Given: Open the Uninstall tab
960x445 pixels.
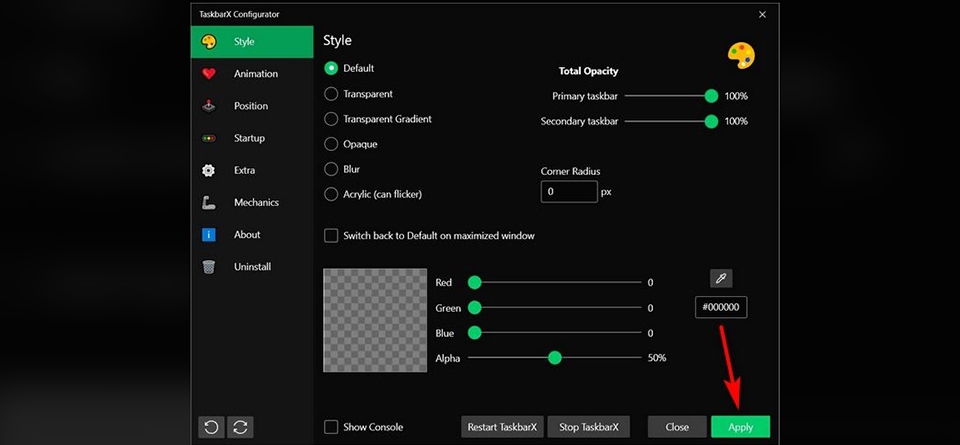Looking at the screenshot, I should click(x=252, y=267).
